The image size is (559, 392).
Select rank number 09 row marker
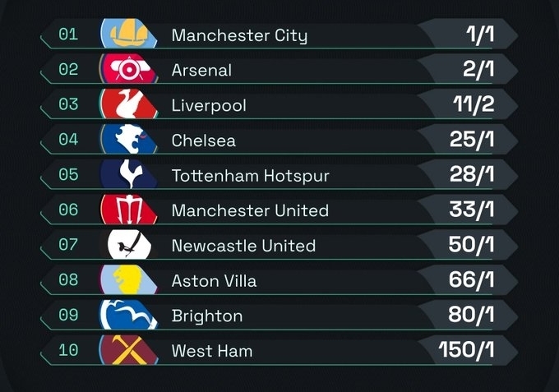[69, 315]
